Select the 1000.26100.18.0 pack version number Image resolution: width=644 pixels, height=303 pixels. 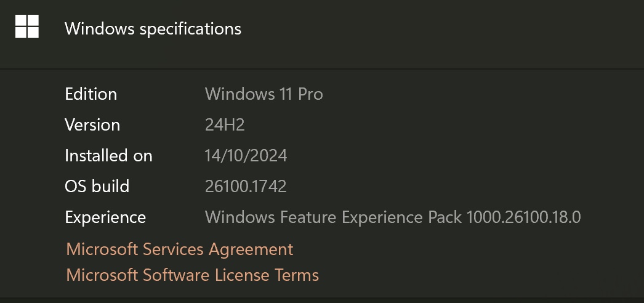(524, 217)
